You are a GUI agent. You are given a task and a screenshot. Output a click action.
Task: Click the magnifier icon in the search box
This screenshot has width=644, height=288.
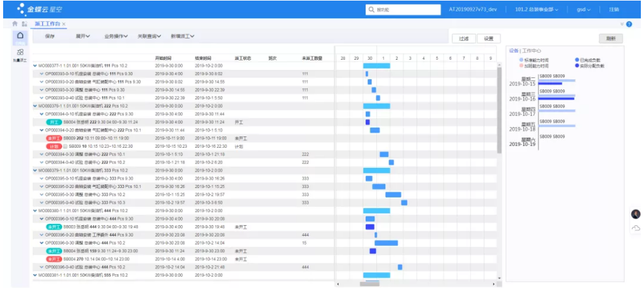[x=371, y=9]
